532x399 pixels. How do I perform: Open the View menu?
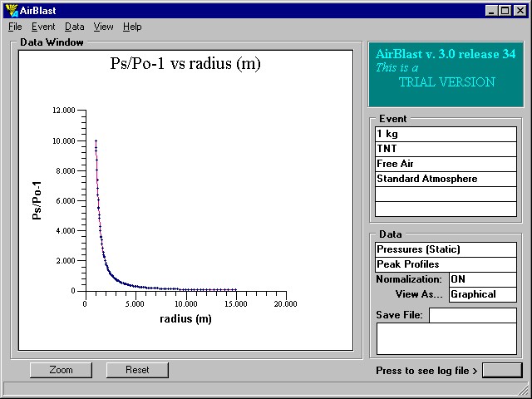pos(103,27)
